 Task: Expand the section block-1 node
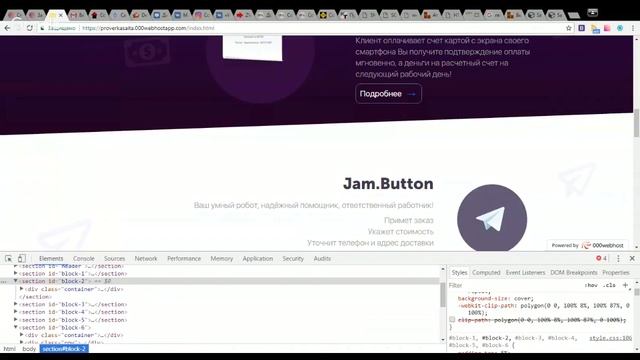(16, 273)
